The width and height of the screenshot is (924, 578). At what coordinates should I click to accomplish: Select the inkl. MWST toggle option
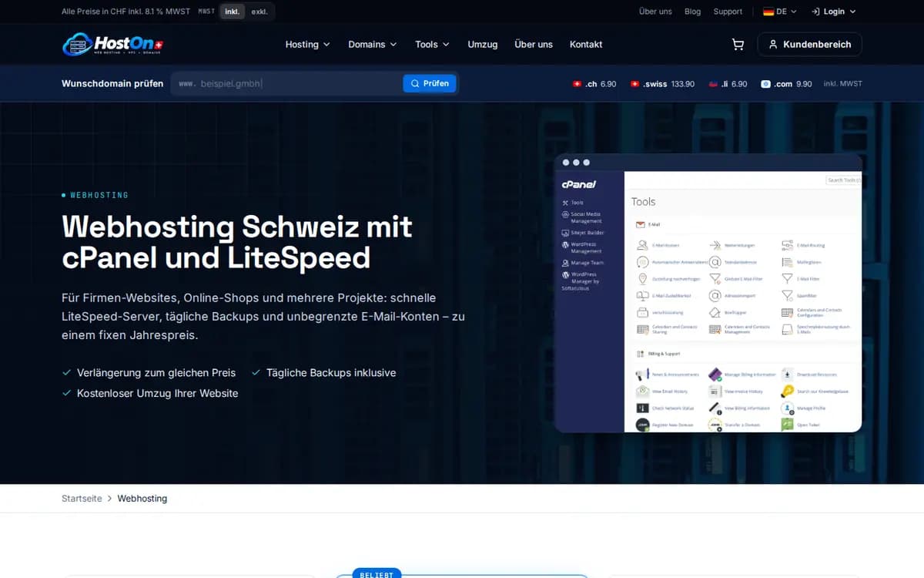click(232, 12)
